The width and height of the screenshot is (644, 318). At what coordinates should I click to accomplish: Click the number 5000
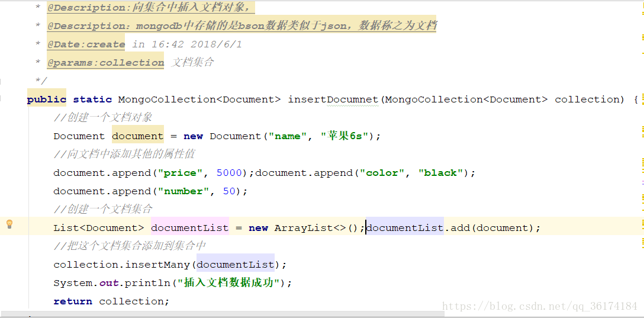(x=229, y=173)
